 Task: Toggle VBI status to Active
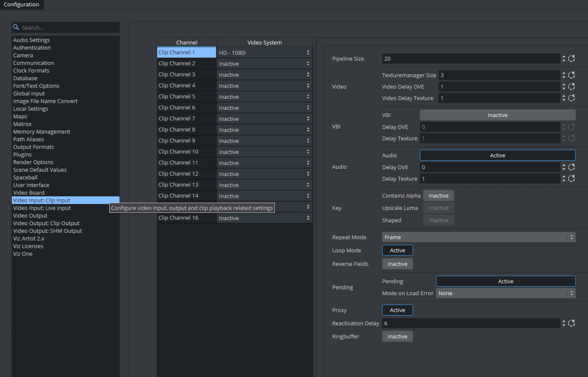[x=497, y=115]
